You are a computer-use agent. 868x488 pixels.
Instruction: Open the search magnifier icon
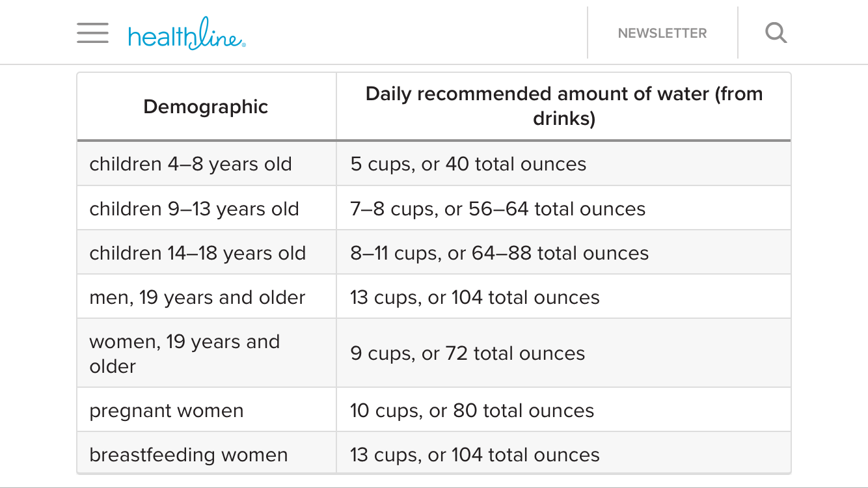[776, 33]
